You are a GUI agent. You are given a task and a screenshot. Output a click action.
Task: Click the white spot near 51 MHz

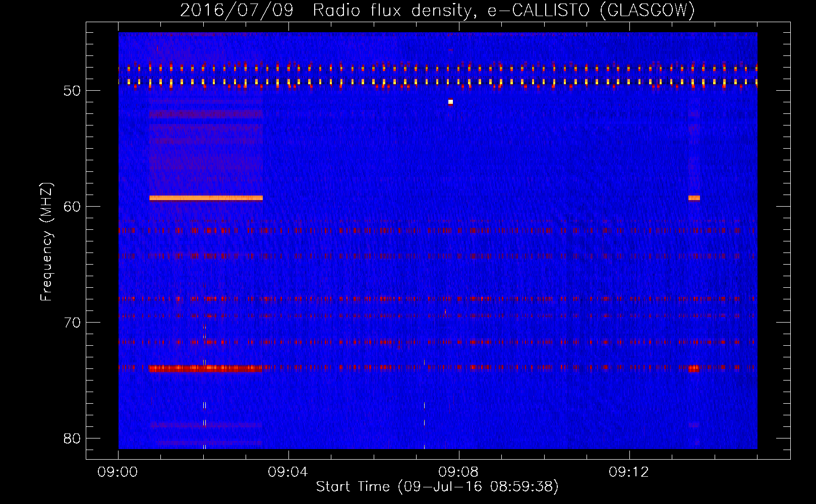click(450, 102)
